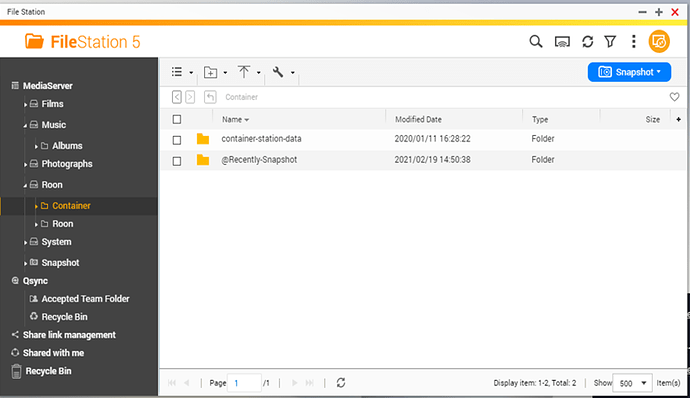Toggle the select-all header checkbox
Viewport: 690px width, 398px height.
(177, 119)
